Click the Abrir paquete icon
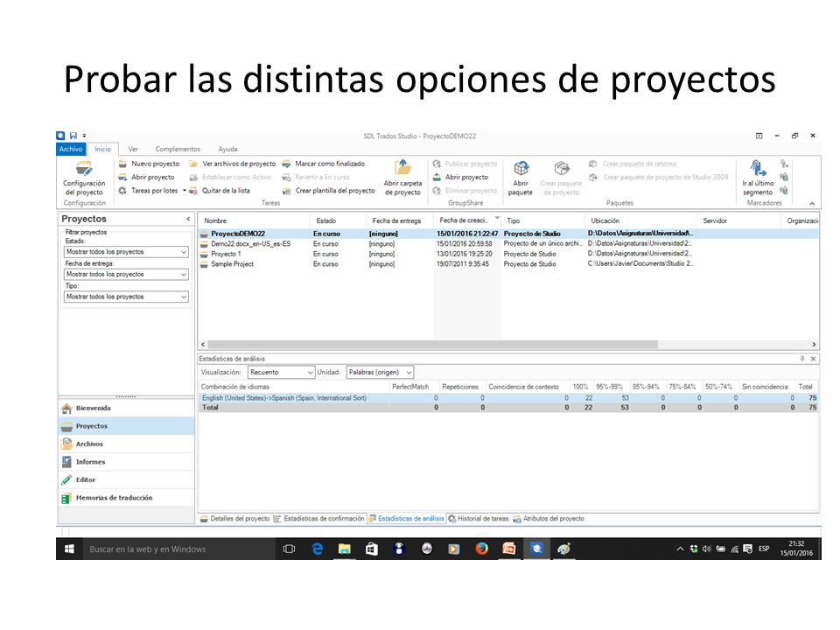Screen dimensions: 840x630 coord(521,168)
